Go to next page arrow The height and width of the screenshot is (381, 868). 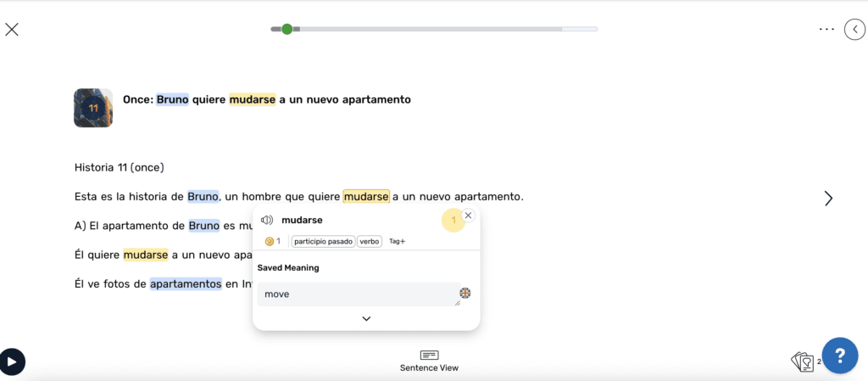pos(828,199)
